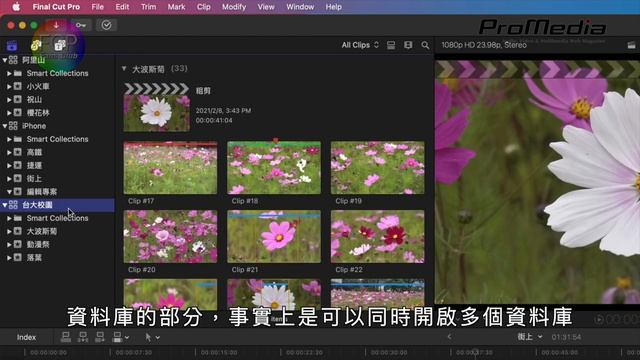Click the Index button
640x360 pixels.
coord(27,337)
